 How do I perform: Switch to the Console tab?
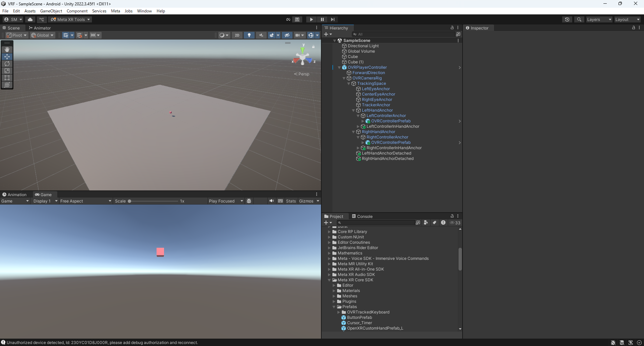pos(362,217)
